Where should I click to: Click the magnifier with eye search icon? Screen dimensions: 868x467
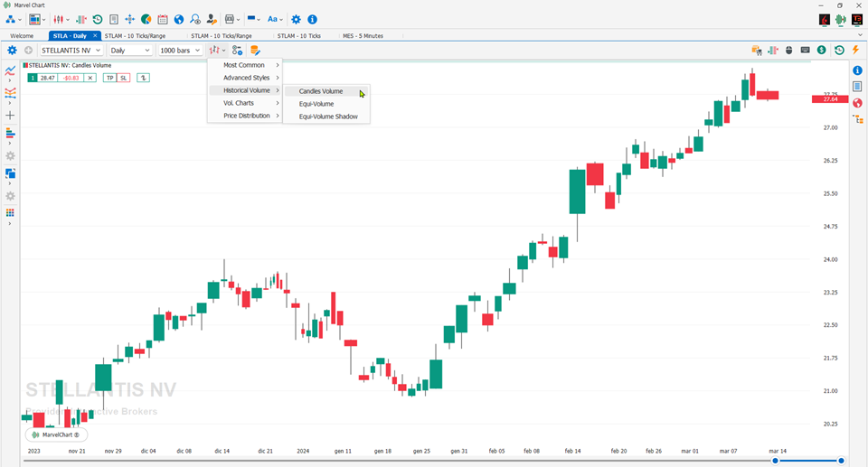pos(195,19)
